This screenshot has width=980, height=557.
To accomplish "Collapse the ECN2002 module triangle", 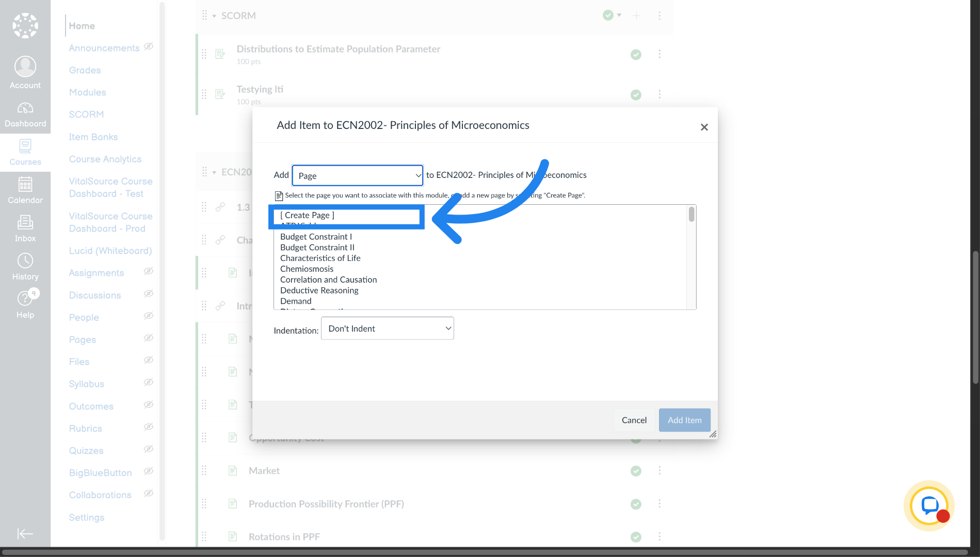I will pyautogui.click(x=214, y=172).
